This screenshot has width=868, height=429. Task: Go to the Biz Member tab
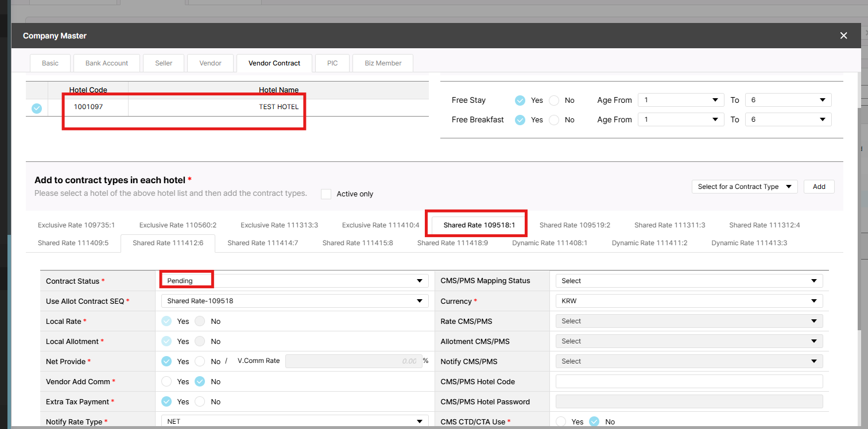click(383, 63)
